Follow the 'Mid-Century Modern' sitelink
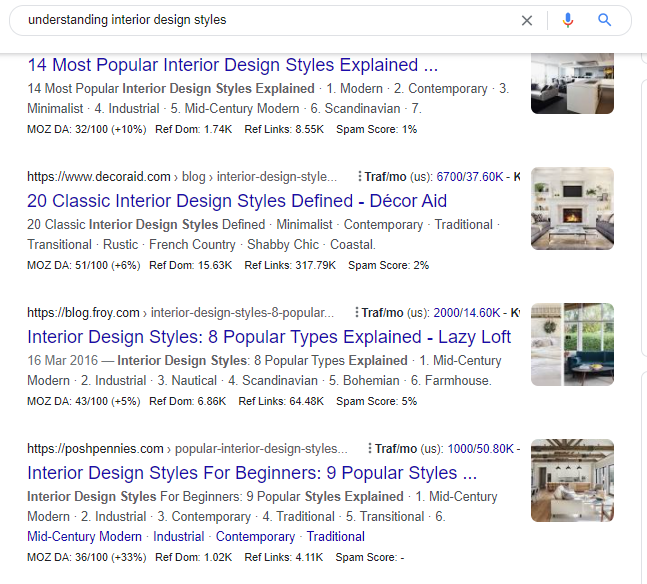 click(85, 536)
